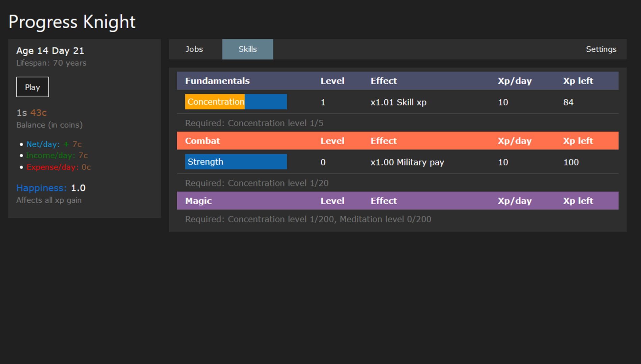Click the Age 14 Day 21 text
Image resolution: width=641 pixels, height=364 pixels.
(50, 51)
